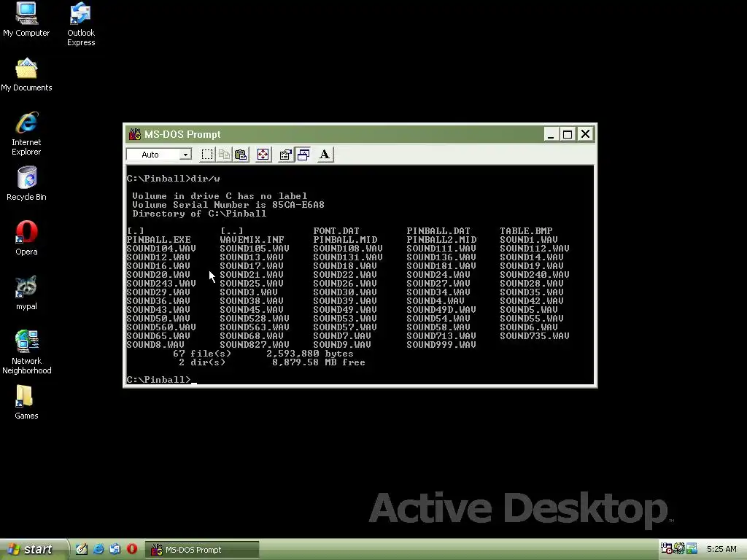Click the 'dir/w' command text

205,179
